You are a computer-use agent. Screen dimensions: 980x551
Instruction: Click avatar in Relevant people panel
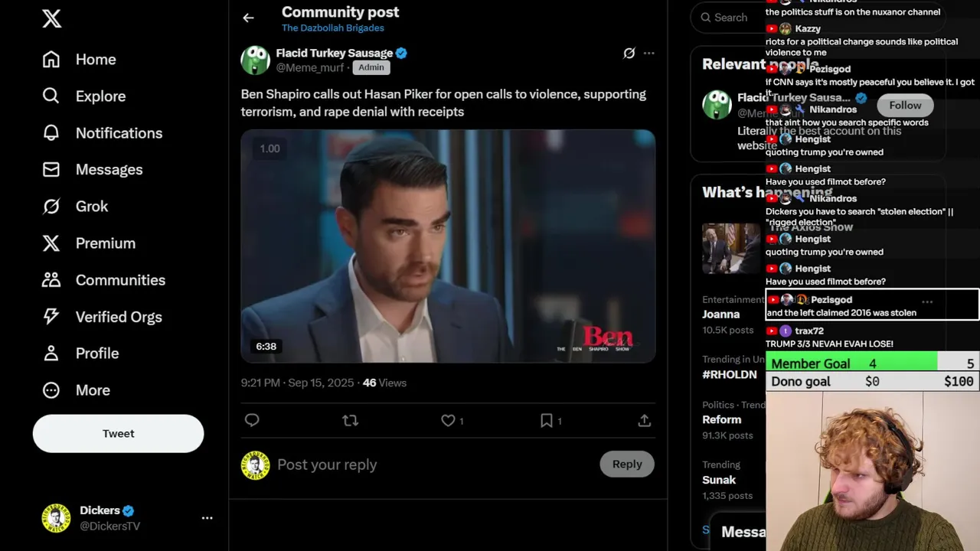[x=717, y=105]
